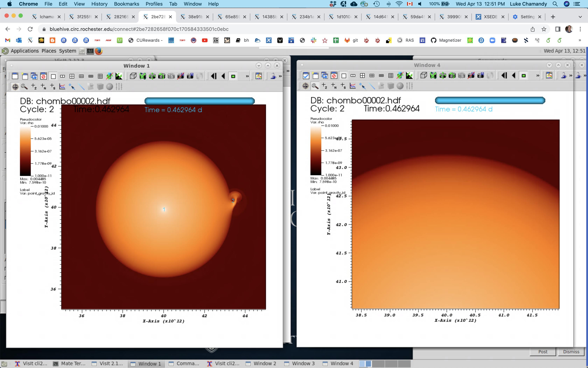Reverse step animation in Window 1
This screenshot has height=368, width=588.
pyautogui.click(x=214, y=76)
